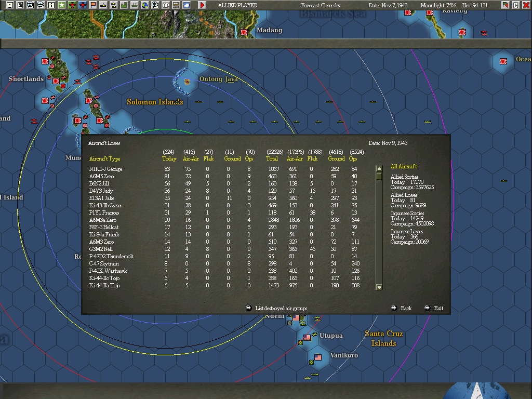Viewport: 532px width, 399px height.
Task: Select the A6M5 Zero row
Action: [224, 176]
